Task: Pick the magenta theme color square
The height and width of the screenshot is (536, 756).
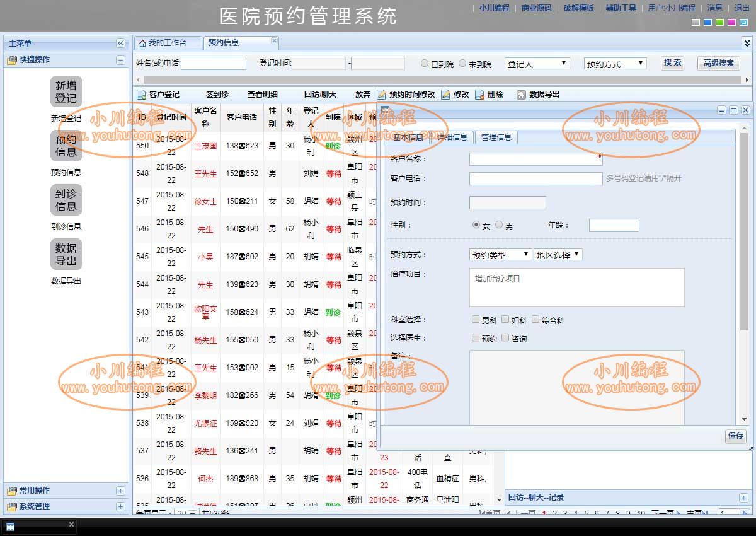Action: [x=731, y=23]
